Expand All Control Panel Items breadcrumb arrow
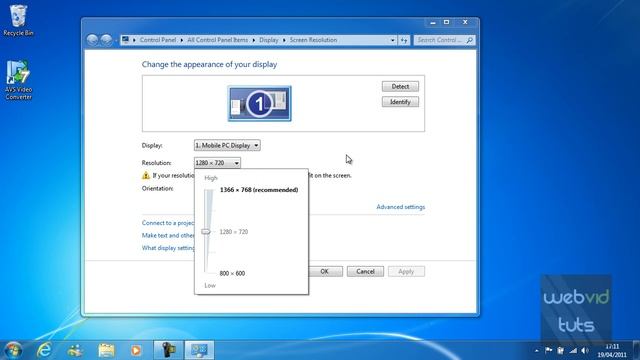The height and width of the screenshot is (360, 640). [x=253, y=40]
